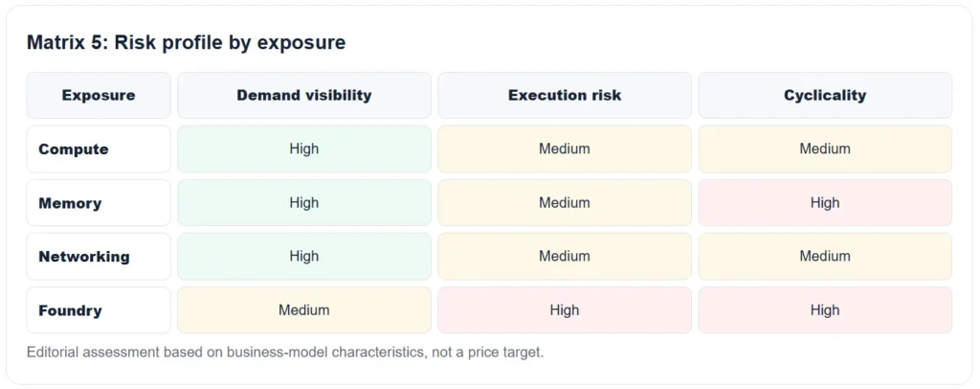This screenshot has height=389, width=980.
Task: Click Compute's High demand visibility cell
Action: pos(304,149)
